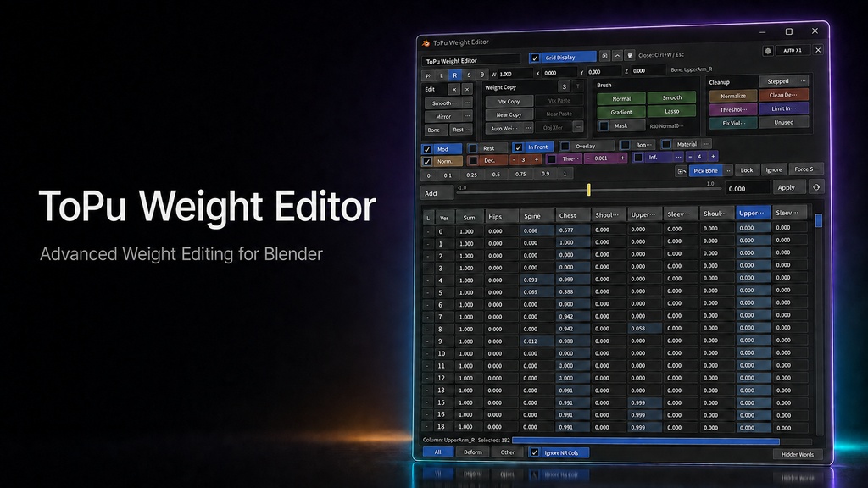The height and width of the screenshot is (488, 868).
Task: Switch to the Deform filter tab
Action: (473, 452)
